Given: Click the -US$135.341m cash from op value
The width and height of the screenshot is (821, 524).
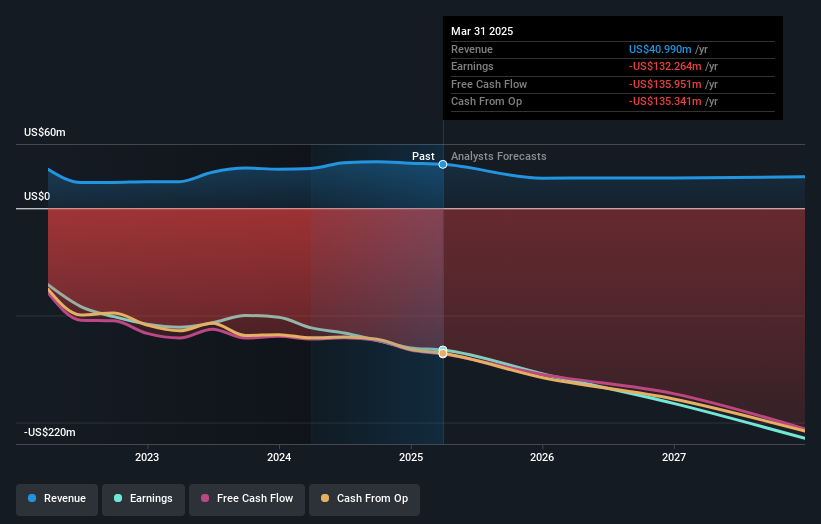Looking at the screenshot, I should click(665, 102).
